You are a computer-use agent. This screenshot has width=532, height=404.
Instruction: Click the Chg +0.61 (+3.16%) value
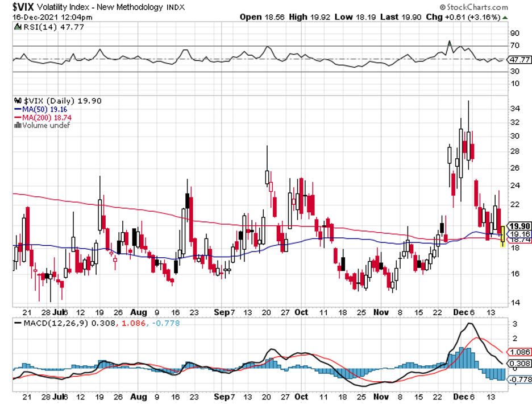[463, 17]
